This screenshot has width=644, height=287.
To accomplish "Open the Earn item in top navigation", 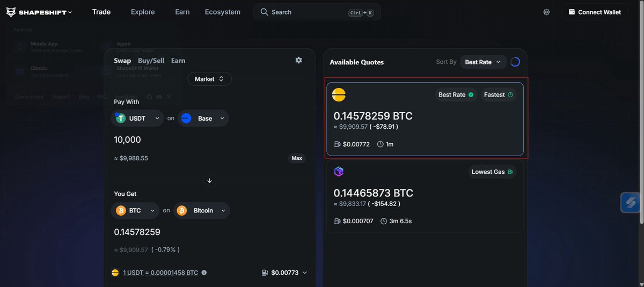I will coord(182,12).
